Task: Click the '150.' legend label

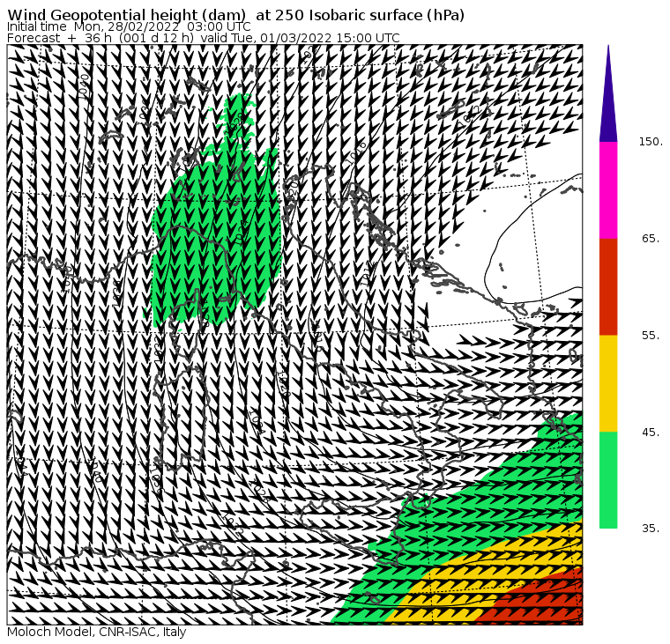Action: tap(651, 142)
